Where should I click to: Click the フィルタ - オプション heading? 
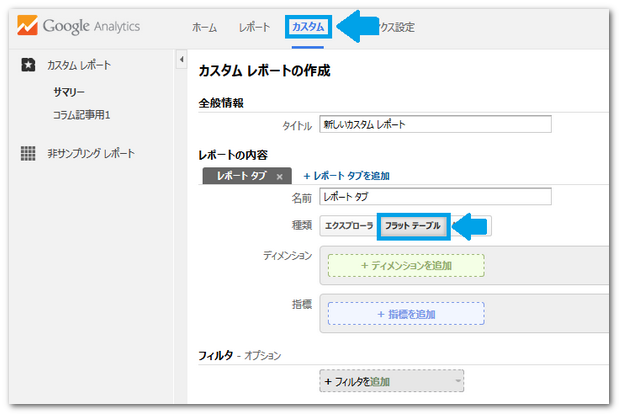[x=240, y=356]
